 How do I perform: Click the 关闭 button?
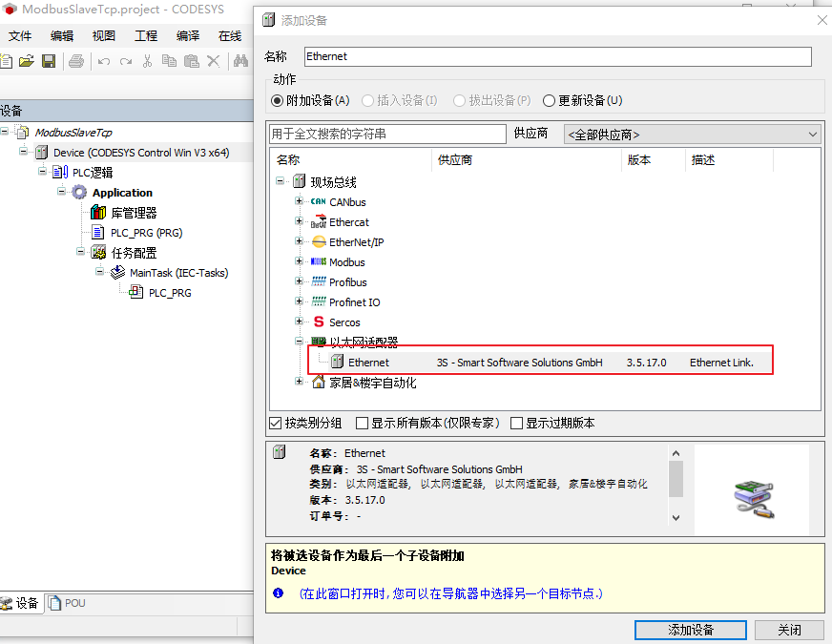click(x=788, y=630)
